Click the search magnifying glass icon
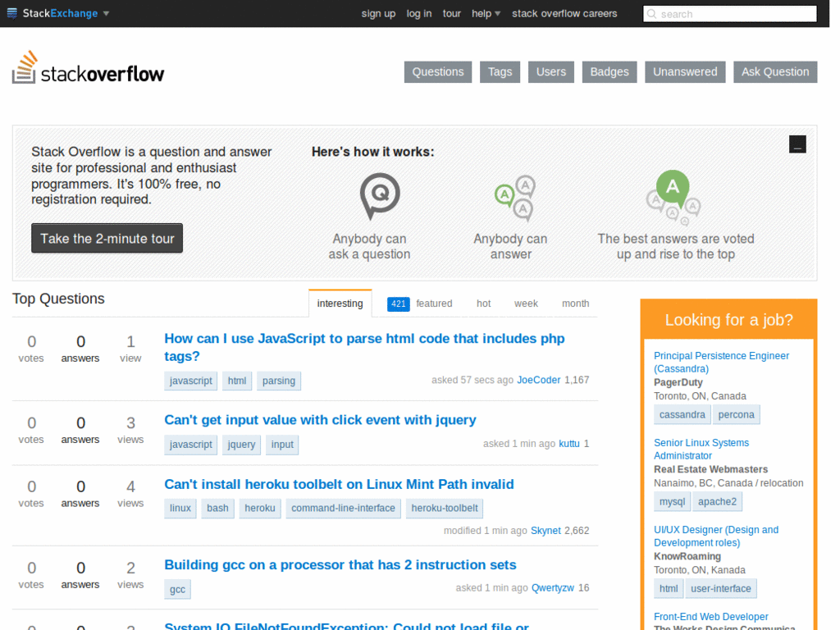The image size is (840, 630). tap(652, 14)
